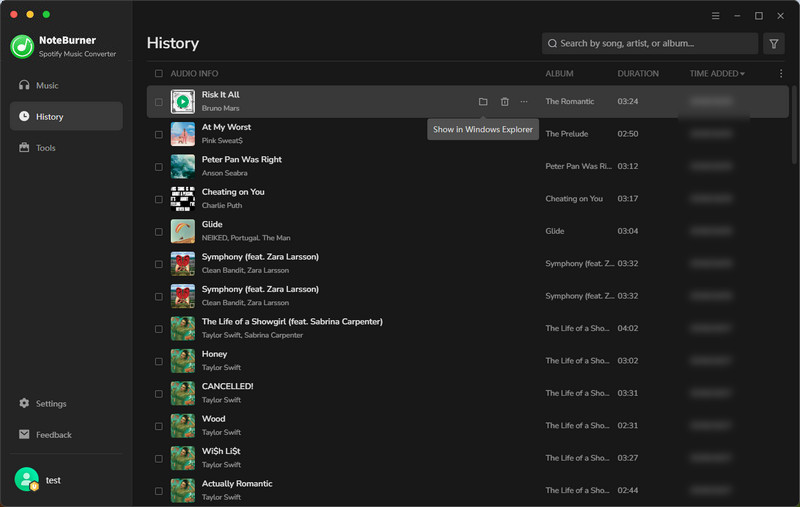800x507 pixels.
Task: Delete Risk It All with trash icon
Action: click(x=504, y=102)
